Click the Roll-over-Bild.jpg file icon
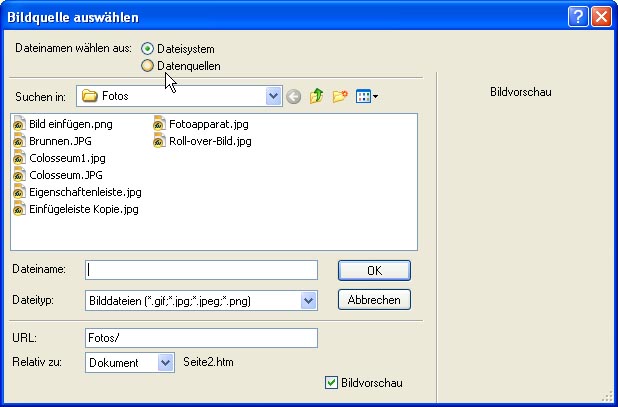 (x=159, y=141)
